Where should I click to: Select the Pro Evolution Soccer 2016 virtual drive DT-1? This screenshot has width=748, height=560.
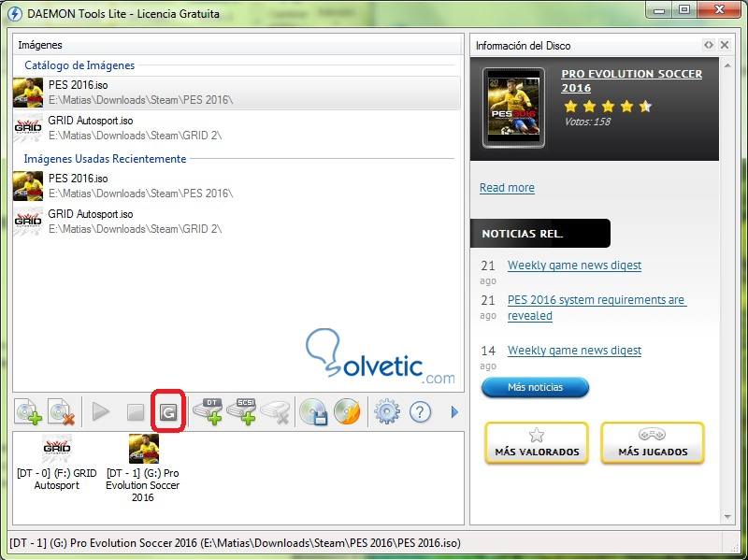[x=143, y=468]
